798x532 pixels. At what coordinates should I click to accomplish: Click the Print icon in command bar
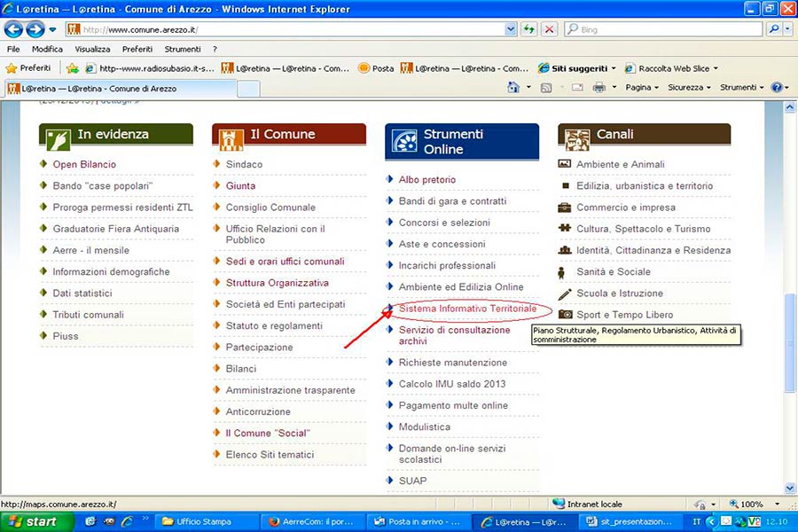pos(599,88)
